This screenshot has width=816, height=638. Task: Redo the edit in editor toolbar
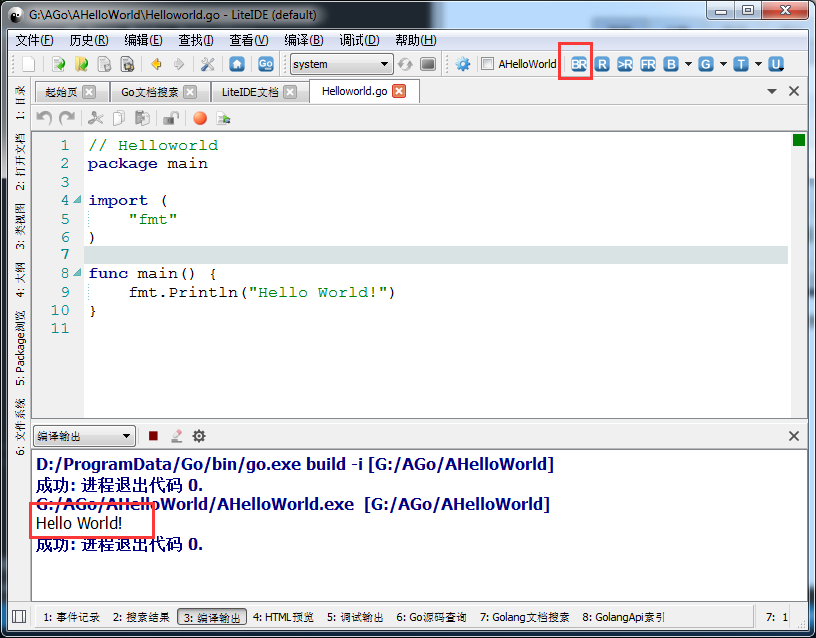point(67,118)
